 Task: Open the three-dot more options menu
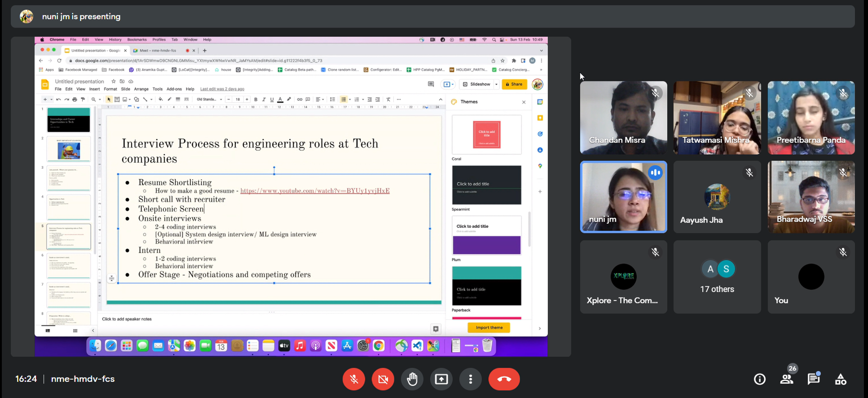[471, 379]
